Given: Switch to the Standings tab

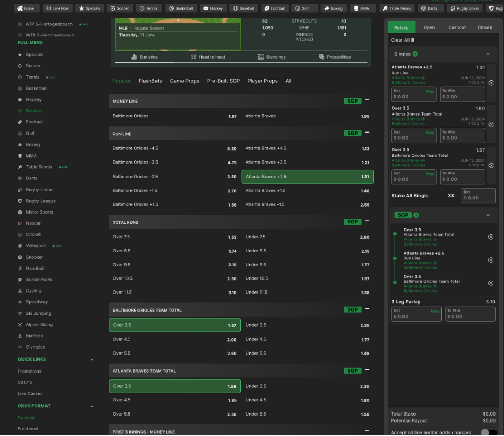Looking at the screenshot, I should (x=272, y=57).
